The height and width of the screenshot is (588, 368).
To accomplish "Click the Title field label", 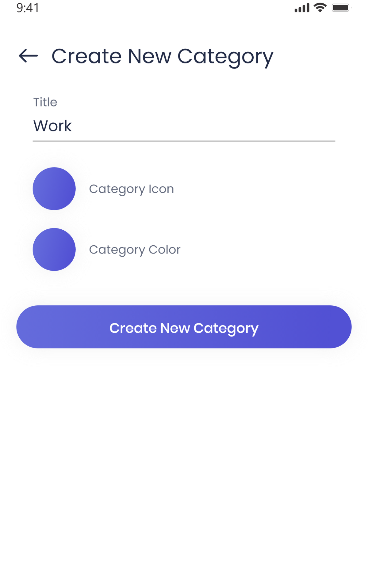I will (x=45, y=102).
